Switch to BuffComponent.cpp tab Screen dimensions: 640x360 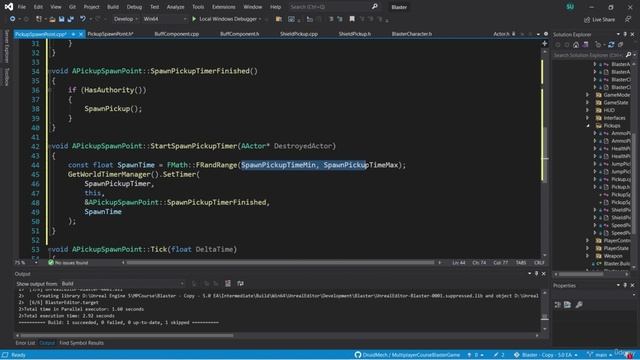(x=177, y=34)
